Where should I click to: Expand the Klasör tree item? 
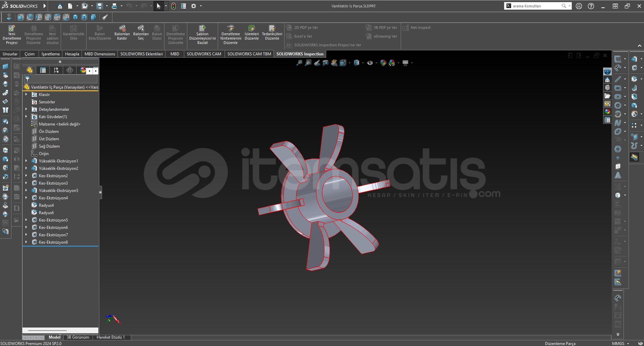click(x=26, y=95)
